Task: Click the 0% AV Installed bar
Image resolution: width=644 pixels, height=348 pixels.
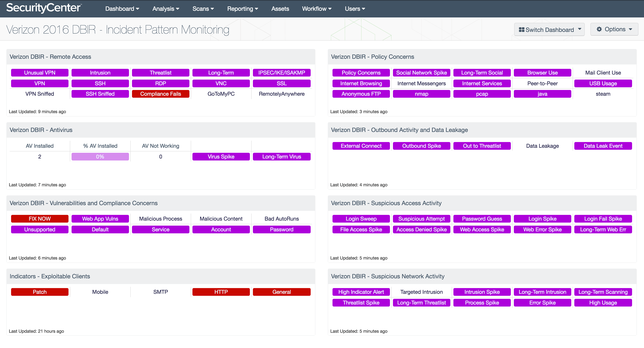Action: tap(100, 157)
